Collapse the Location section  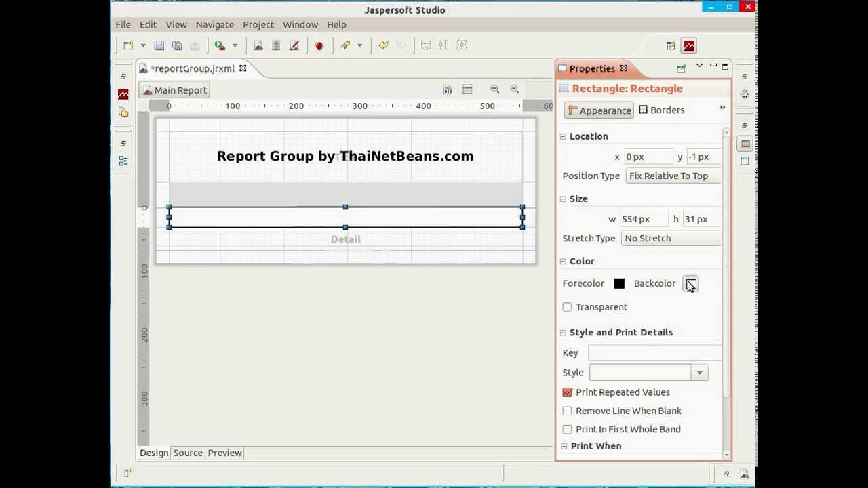click(563, 136)
